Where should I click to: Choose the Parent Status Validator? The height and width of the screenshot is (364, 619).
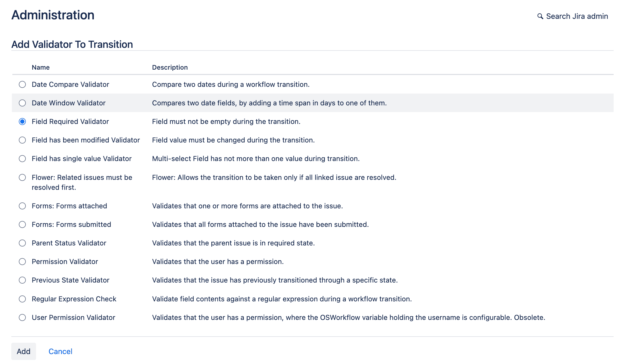point(22,243)
